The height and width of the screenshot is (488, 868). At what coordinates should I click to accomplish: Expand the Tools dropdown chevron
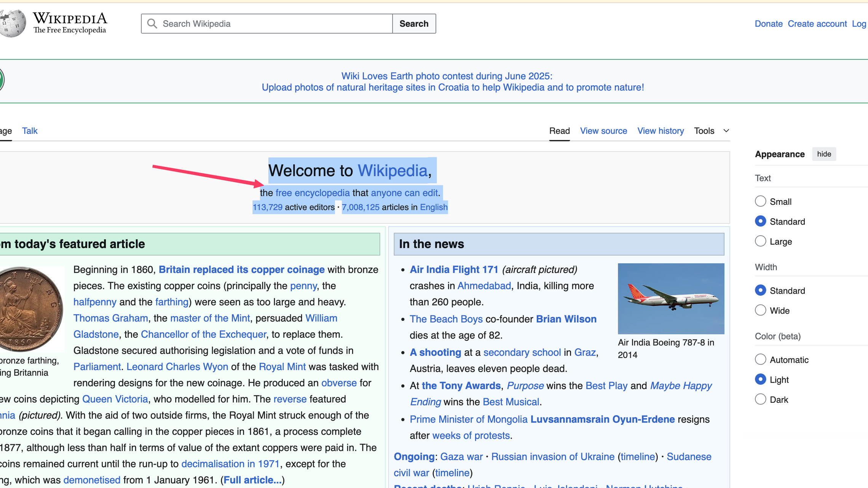click(726, 131)
